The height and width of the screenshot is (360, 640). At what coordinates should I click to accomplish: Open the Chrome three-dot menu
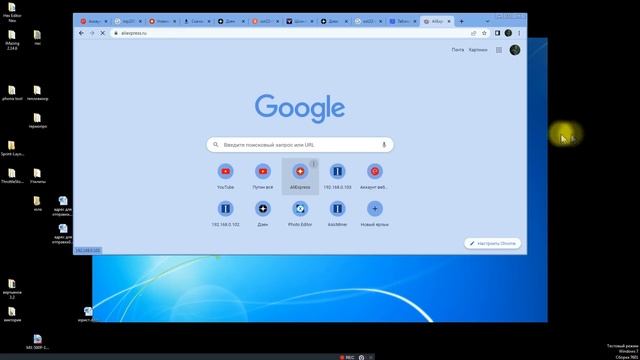click(519, 33)
